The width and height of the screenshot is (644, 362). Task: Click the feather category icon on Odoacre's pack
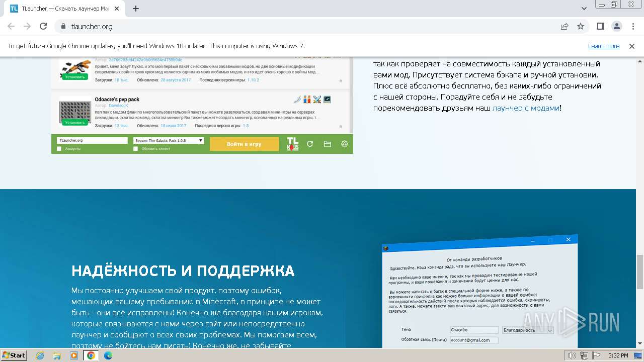[x=297, y=100]
